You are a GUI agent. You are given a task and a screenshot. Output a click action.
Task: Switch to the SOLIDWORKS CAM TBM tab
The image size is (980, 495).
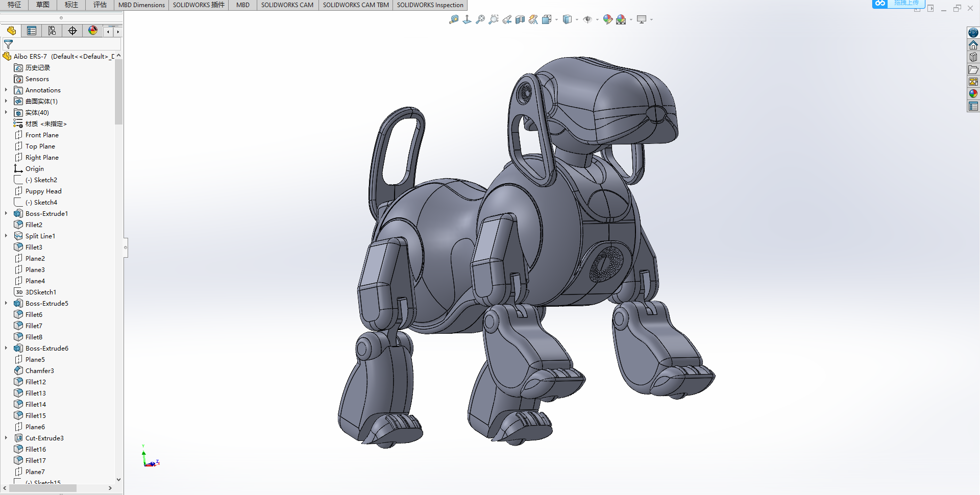(356, 5)
